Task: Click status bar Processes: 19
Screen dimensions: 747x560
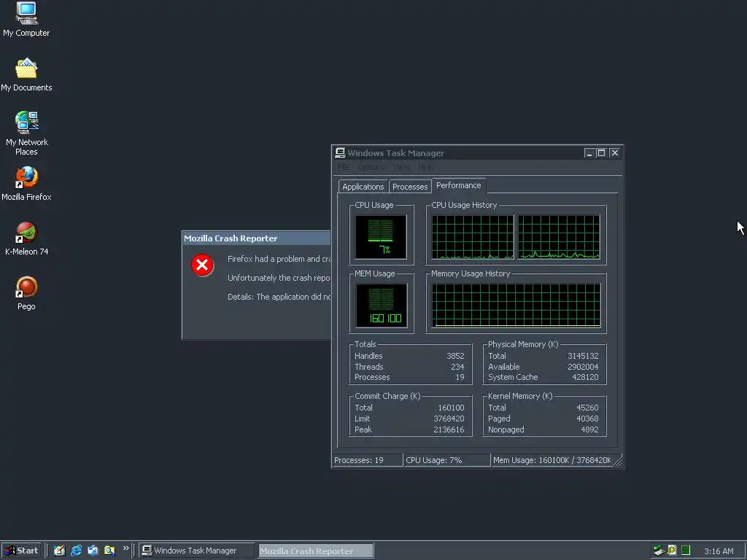Action: click(x=368, y=461)
